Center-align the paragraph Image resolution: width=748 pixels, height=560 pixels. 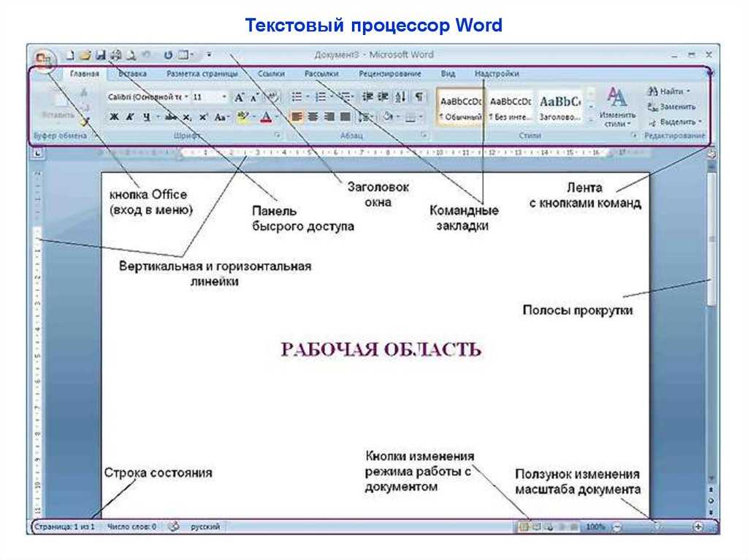click(313, 117)
